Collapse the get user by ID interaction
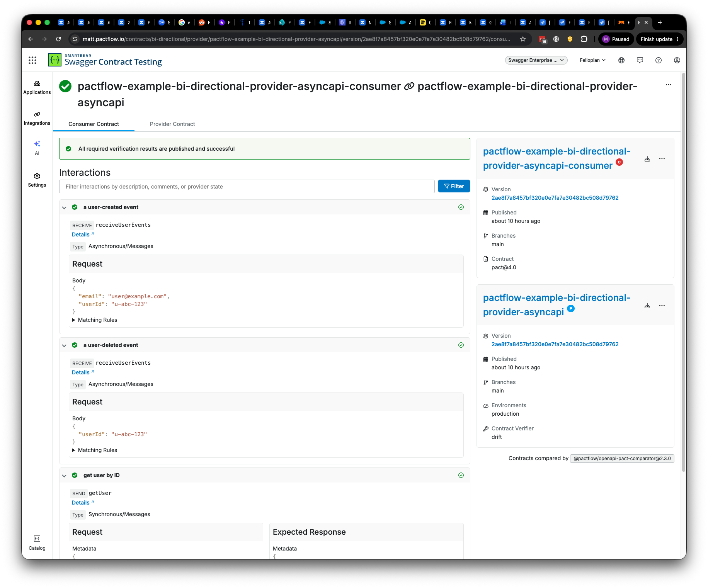Viewport: 708px width, 588px height. 64,476
